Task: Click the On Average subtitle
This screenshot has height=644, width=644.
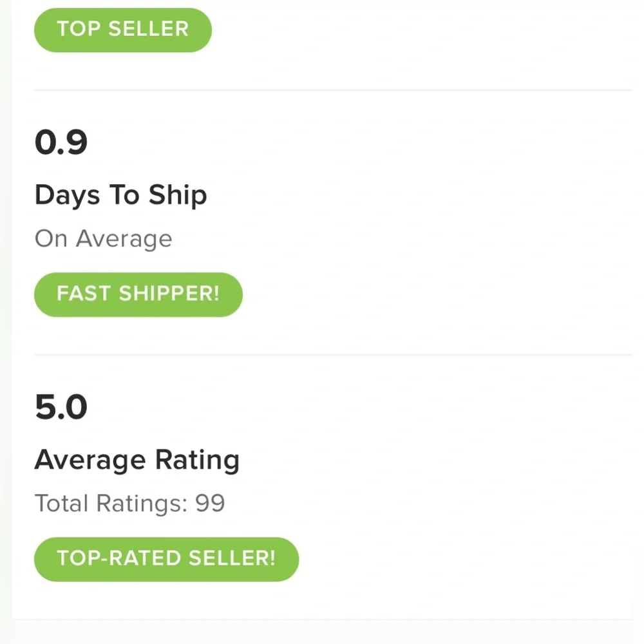Action: 104,239
